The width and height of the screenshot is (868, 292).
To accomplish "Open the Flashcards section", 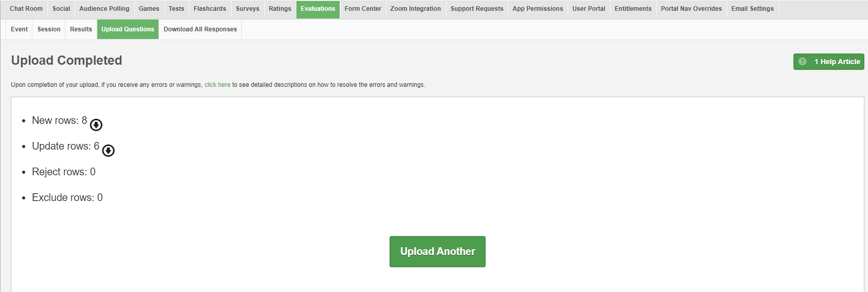I will pos(210,9).
